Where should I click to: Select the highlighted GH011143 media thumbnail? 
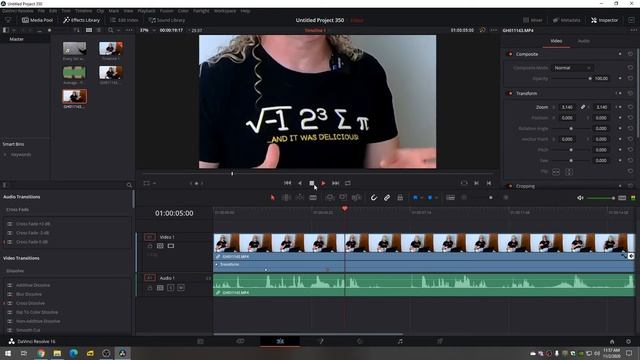click(74, 97)
